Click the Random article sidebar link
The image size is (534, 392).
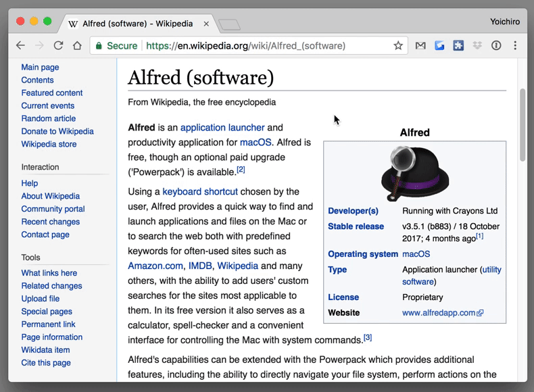click(49, 118)
